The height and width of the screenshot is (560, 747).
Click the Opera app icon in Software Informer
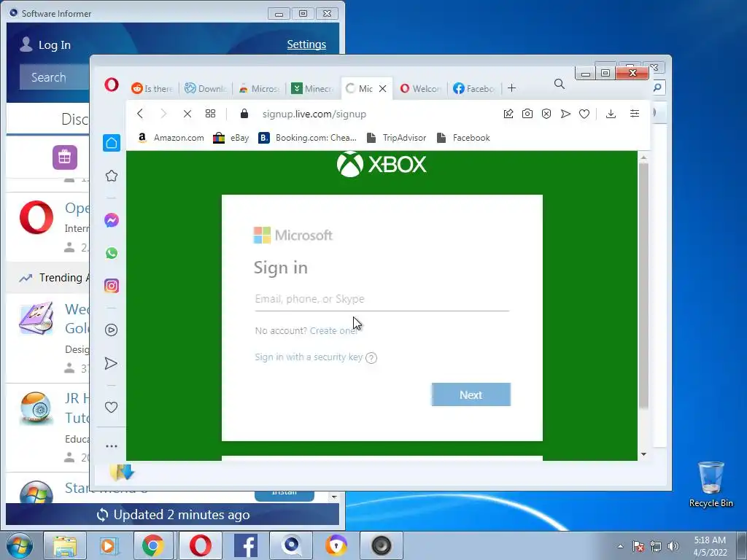36,217
